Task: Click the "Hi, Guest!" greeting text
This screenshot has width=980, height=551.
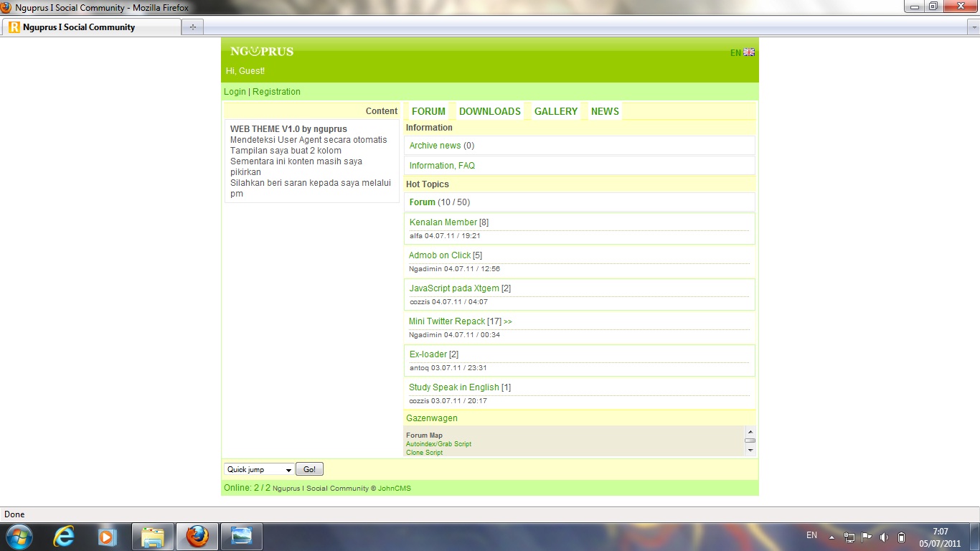Action: [x=245, y=71]
